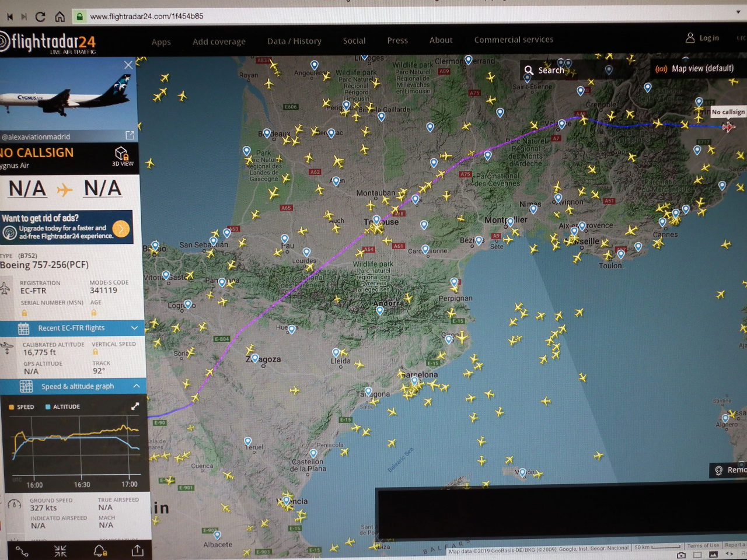Click the locked alert bell icon
This screenshot has width=747, height=560.
[x=100, y=550]
